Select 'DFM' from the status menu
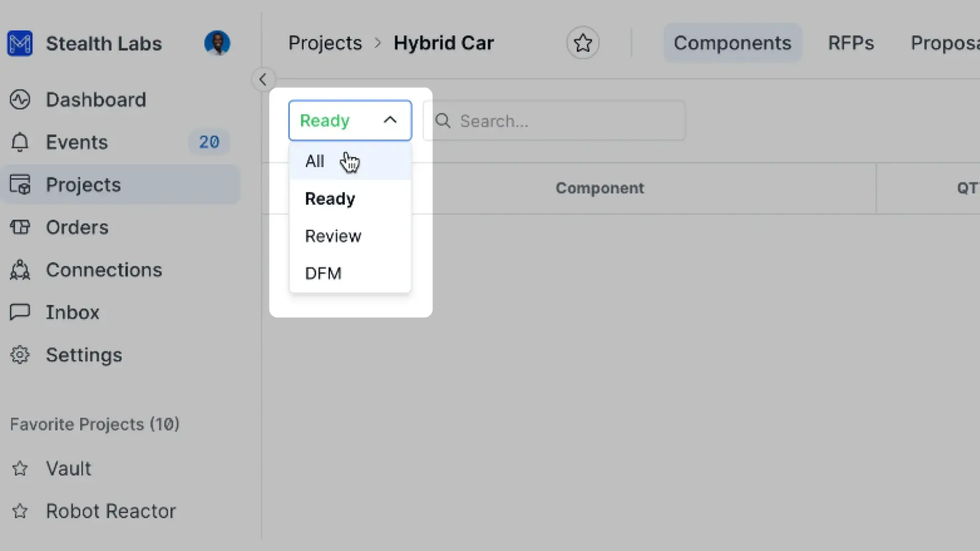980x551 pixels. pyautogui.click(x=323, y=272)
